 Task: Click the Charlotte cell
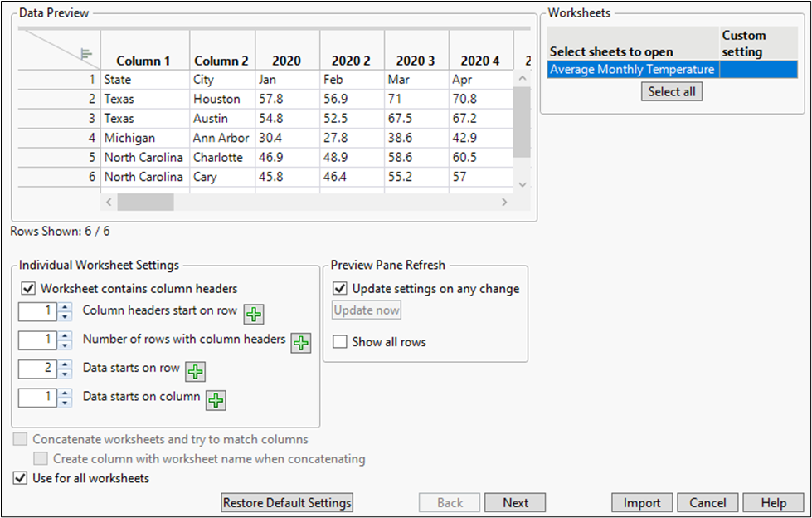(x=222, y=157)
